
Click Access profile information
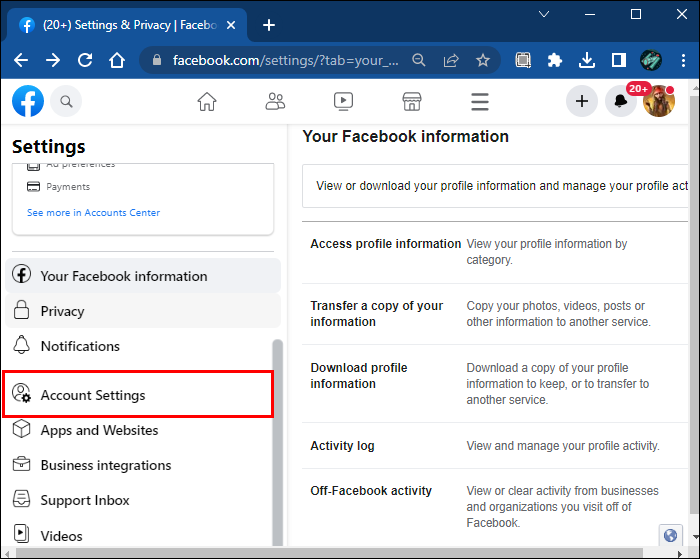click(385, 244)
